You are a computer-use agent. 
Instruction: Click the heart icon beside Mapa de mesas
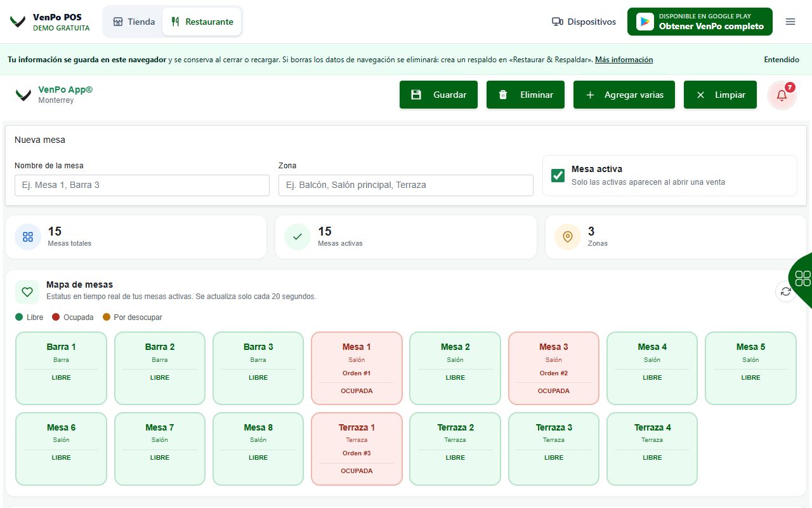(27, 292)
